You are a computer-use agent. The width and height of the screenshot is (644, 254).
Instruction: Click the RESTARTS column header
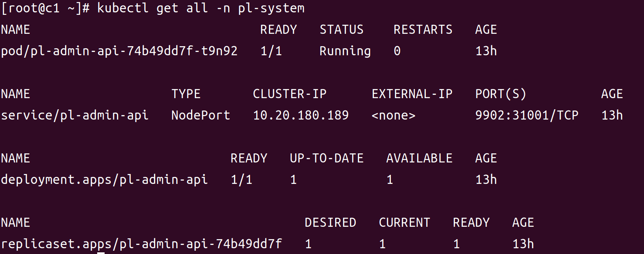(x=423, y=30)
